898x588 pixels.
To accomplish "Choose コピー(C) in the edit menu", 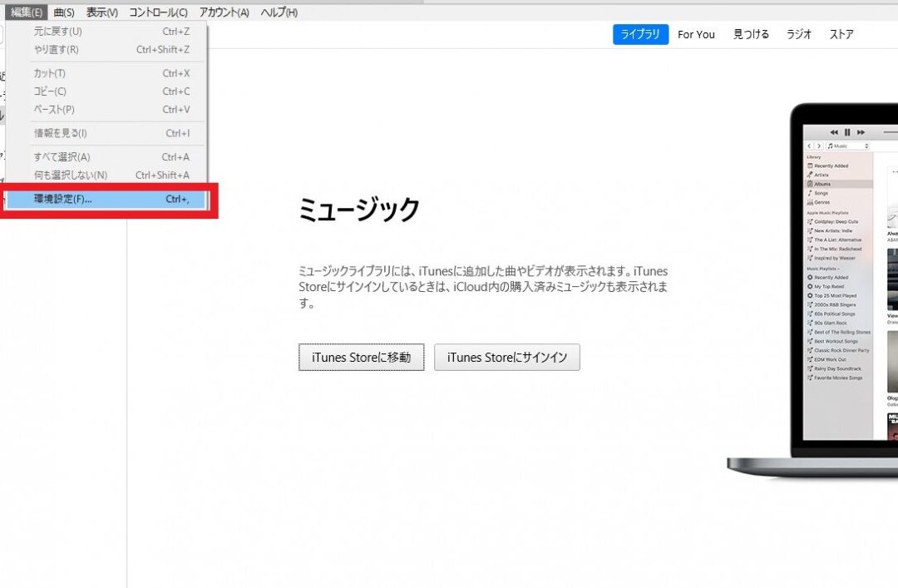I will (106, 91).
